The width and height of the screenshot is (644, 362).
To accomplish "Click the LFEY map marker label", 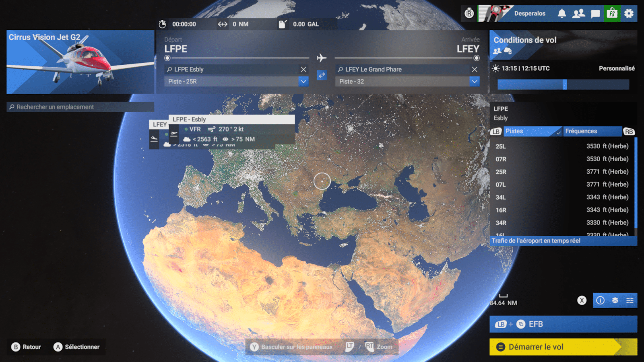I will [159, 125].
